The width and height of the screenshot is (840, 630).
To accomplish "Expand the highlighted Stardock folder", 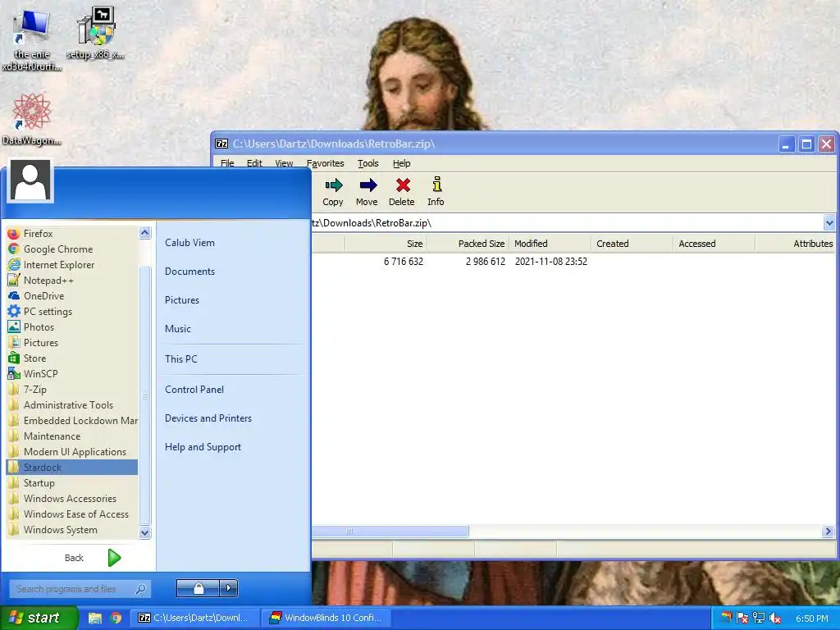I will coord(72,467).
